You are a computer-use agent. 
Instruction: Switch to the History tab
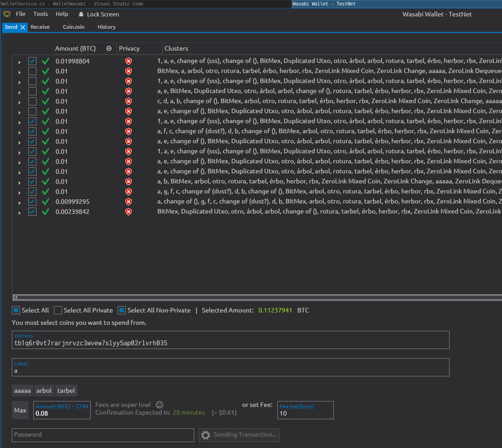pos(106,27)
